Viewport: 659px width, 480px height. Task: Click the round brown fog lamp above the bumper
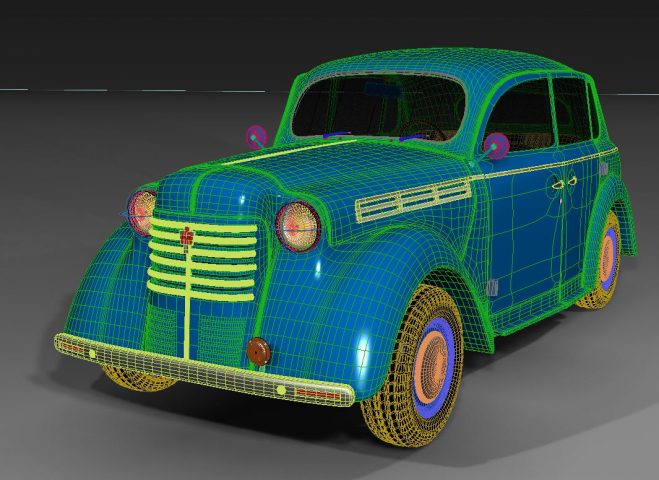(x=258, y=351)
